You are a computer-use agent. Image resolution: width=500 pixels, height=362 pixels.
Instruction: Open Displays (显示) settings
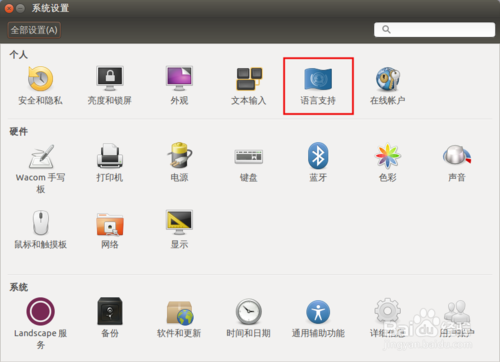coord(179,230)
